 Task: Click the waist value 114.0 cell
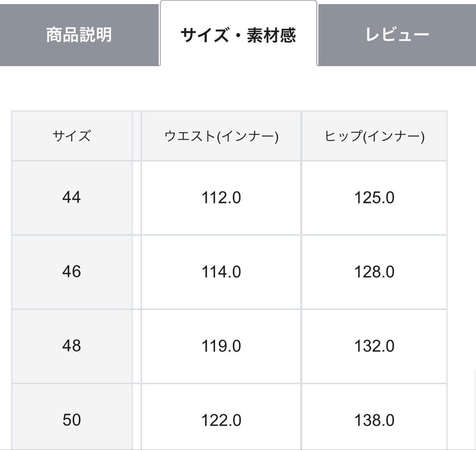pyautogui.click(x=220, y=272)
